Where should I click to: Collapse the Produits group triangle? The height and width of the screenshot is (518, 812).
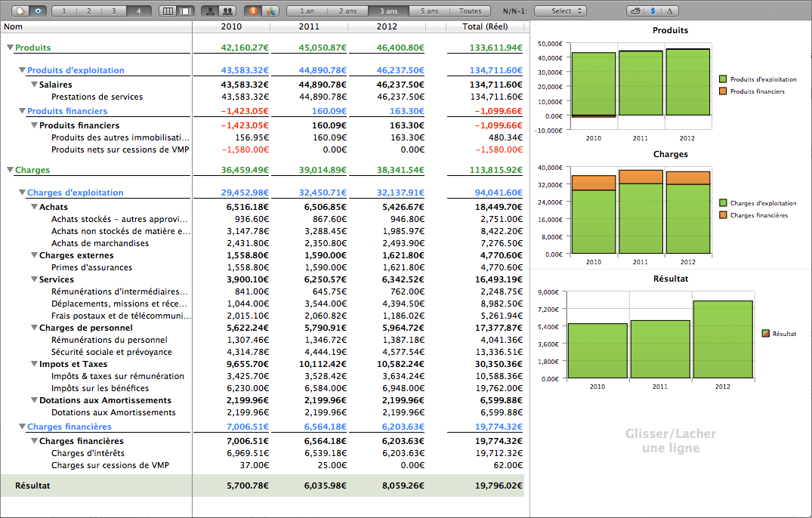pos(10,48)
